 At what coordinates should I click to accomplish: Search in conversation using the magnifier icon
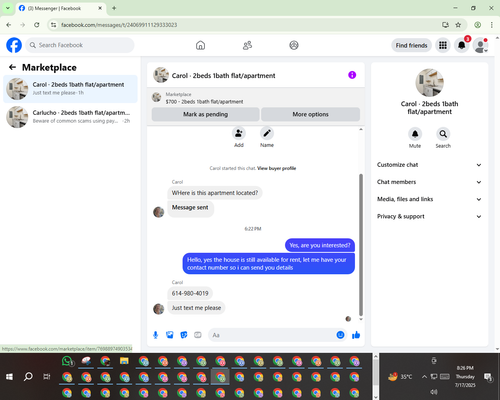pos(443,134)
